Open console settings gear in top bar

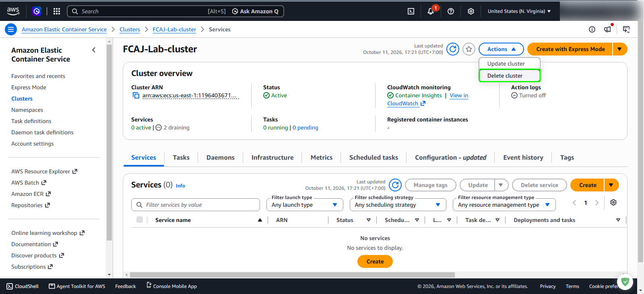(471, 11)
